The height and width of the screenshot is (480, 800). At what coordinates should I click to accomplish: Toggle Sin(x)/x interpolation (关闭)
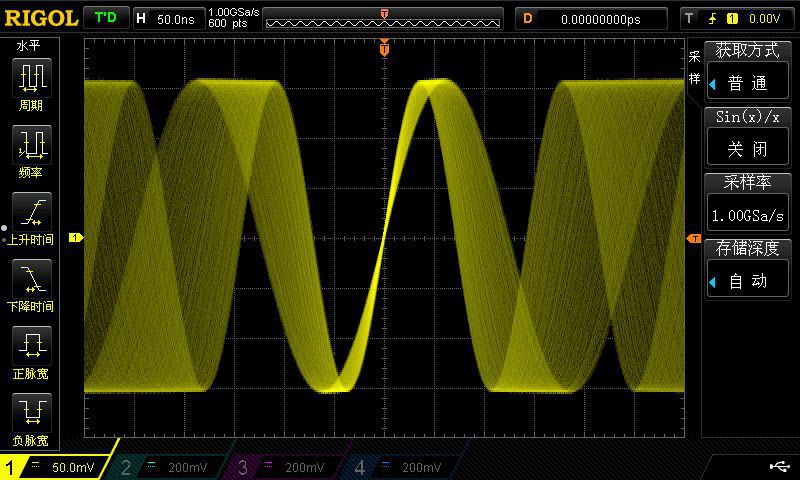(746, 150)
